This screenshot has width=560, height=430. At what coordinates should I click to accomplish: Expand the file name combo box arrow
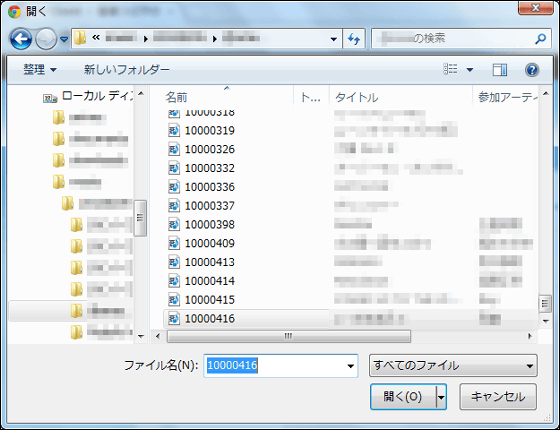(x=350, y=366)
